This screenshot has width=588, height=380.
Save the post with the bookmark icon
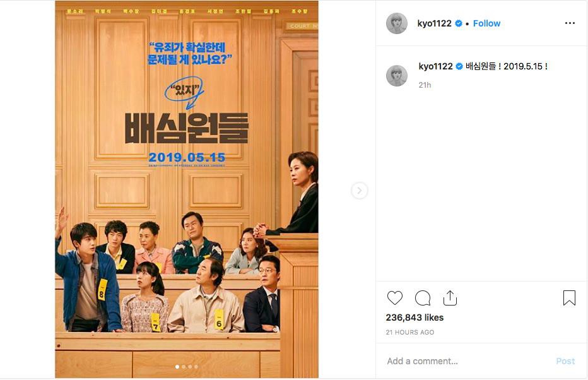(x=569, y=298)
